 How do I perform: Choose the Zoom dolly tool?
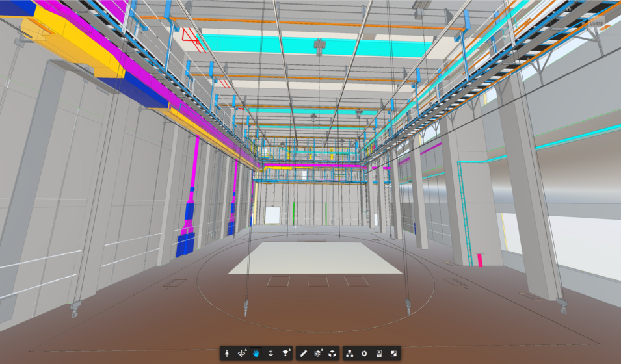(271, 354)
